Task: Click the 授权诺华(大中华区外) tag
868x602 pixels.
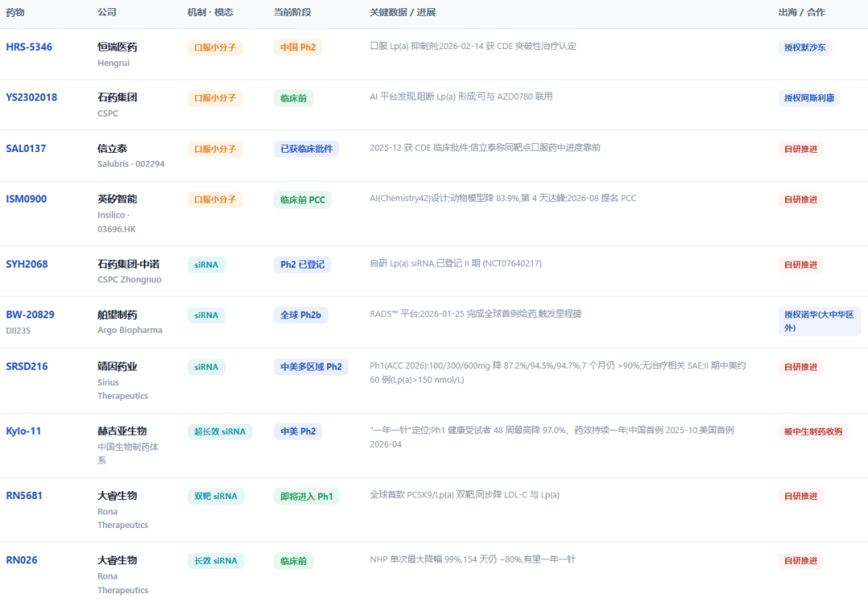Action: [820, 321]
